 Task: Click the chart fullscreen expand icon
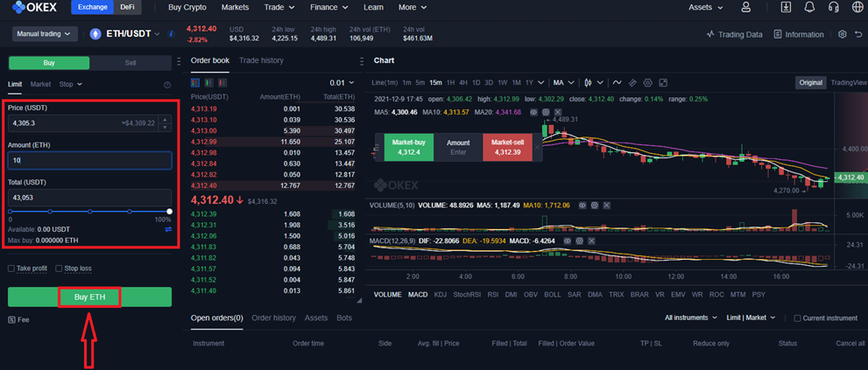[x=663, y=82]
